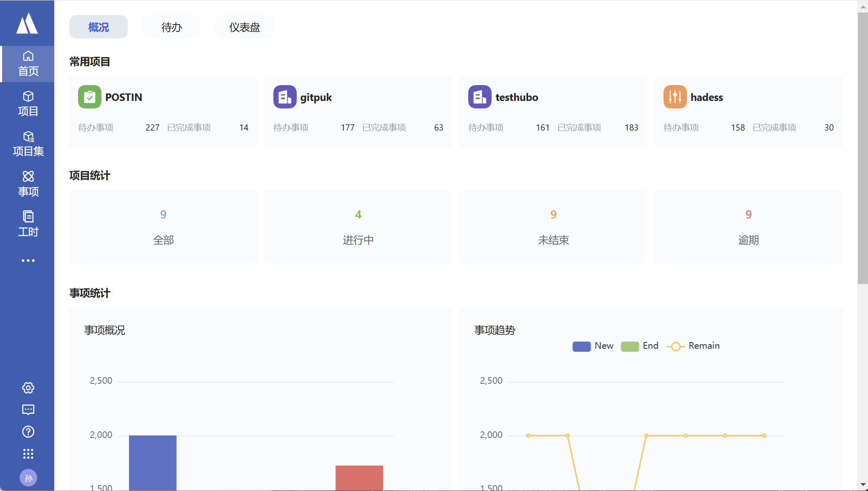Click the vertical scrollbar down arrow
Viewport: 868px width, 491px height.
point(863,485)
